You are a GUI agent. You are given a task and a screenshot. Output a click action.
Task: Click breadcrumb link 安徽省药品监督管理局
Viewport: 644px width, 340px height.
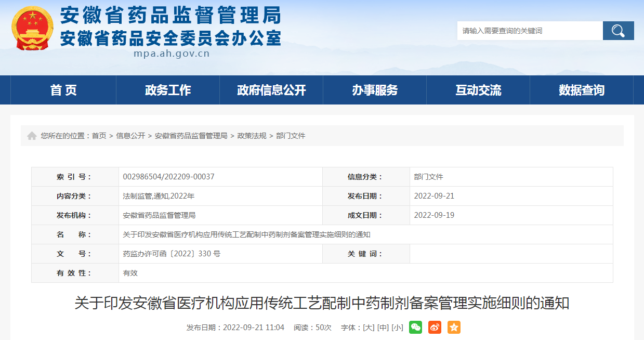pos(191,136)
